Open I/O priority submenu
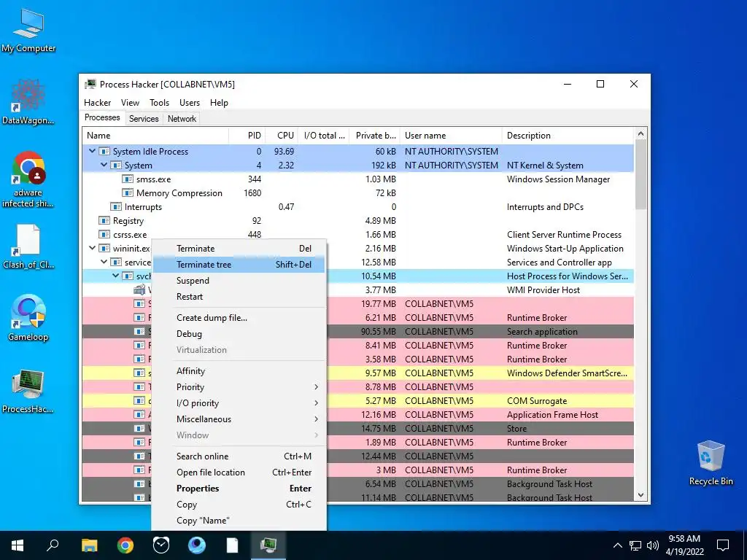The image size is (747, 560). coord(239,403)
